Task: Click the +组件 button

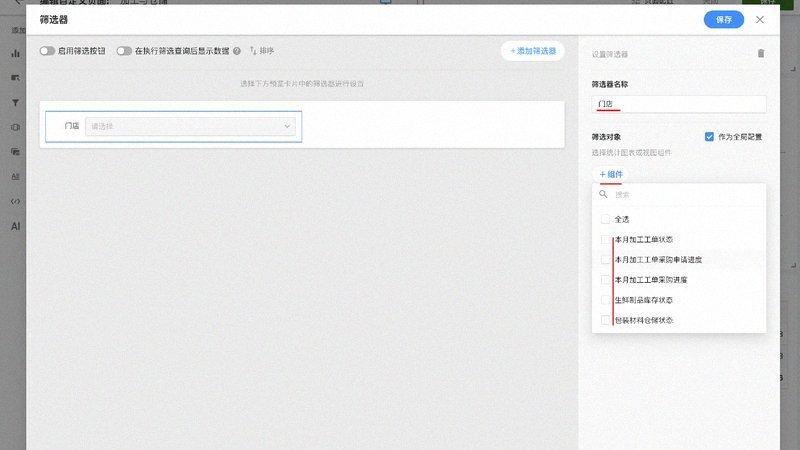Action: (x=611, y=174)
